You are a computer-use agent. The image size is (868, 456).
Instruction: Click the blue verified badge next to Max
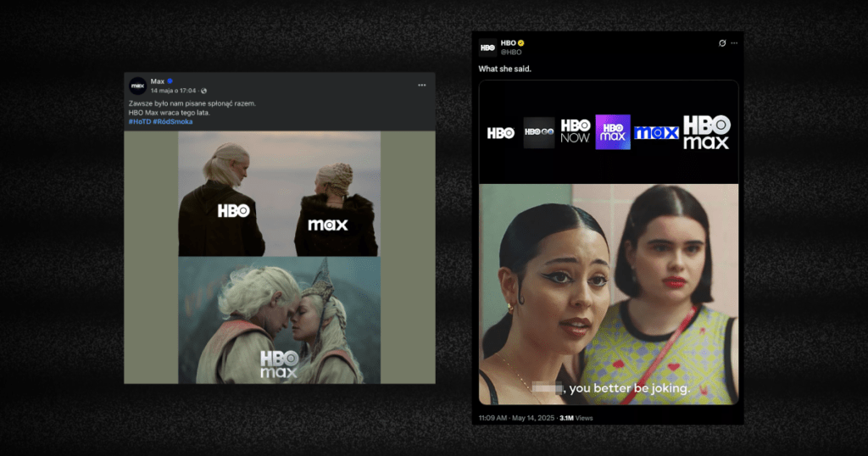[x=170, y=81]
